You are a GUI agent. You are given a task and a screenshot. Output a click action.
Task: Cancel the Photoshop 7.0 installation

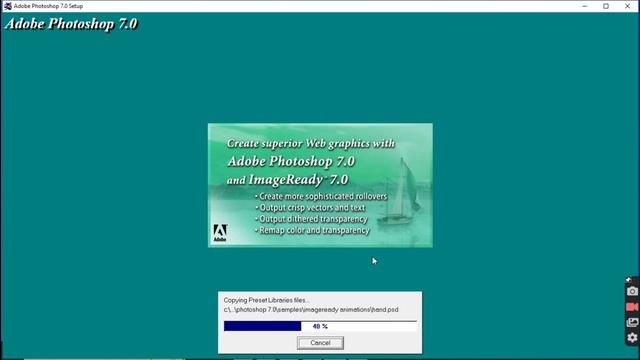click(x=320, y=343)
